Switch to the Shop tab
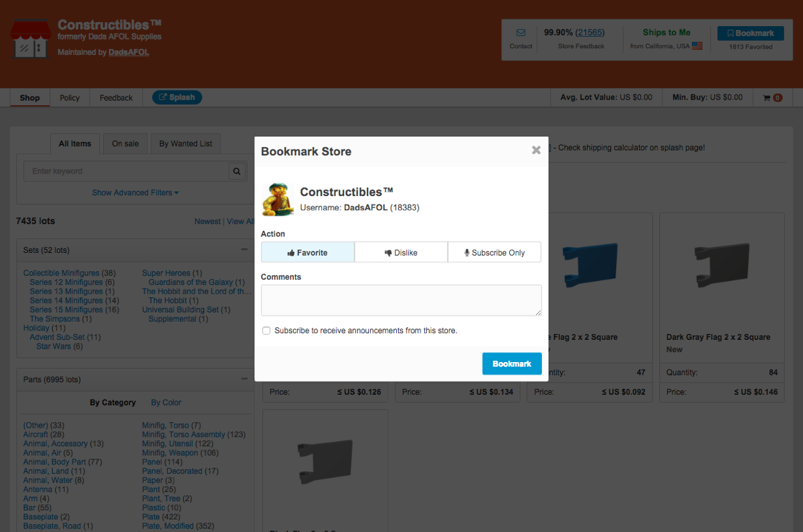Screen dimensions: 803x532 29,98
